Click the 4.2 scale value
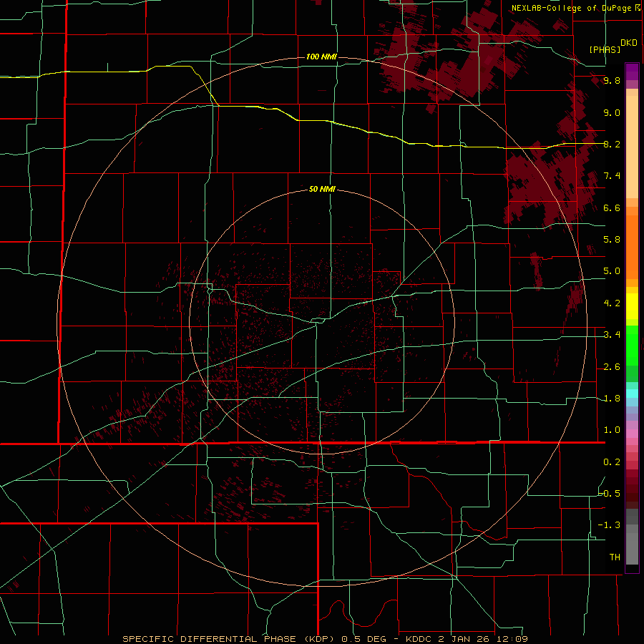 612,303
